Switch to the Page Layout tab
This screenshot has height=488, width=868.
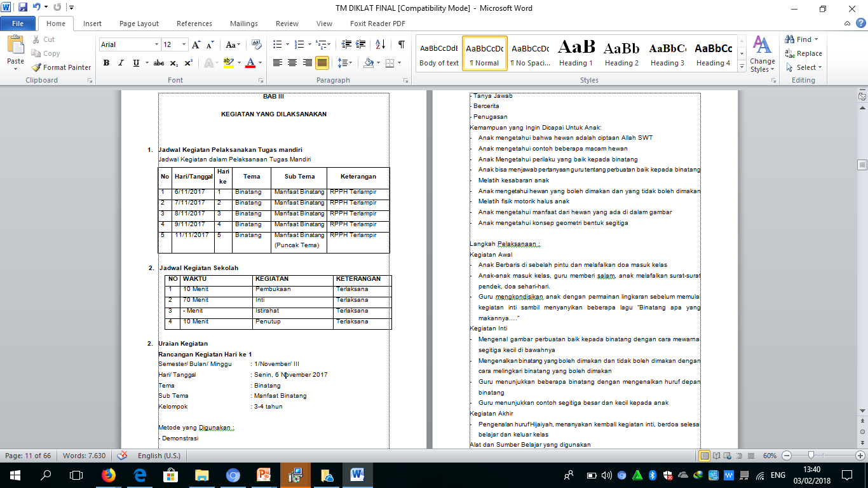point(139,24)
